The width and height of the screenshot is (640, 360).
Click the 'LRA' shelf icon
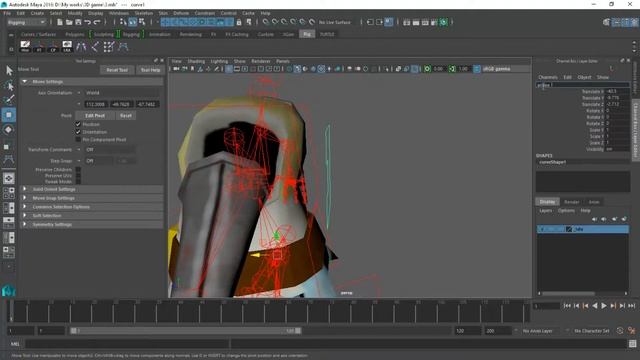pyautogui.click(x=67, y=46)
